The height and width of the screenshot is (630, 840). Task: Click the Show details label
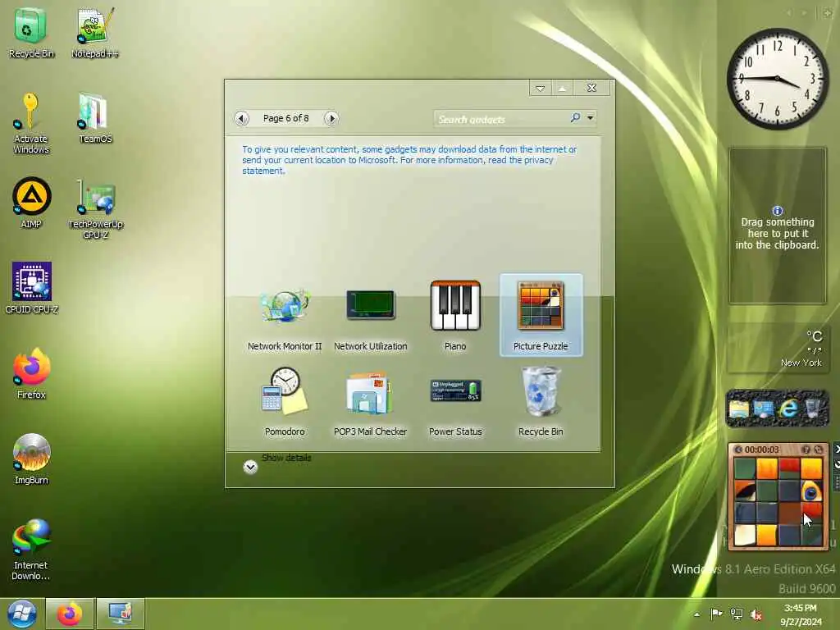pyautogui.click(x=286, y=458)
